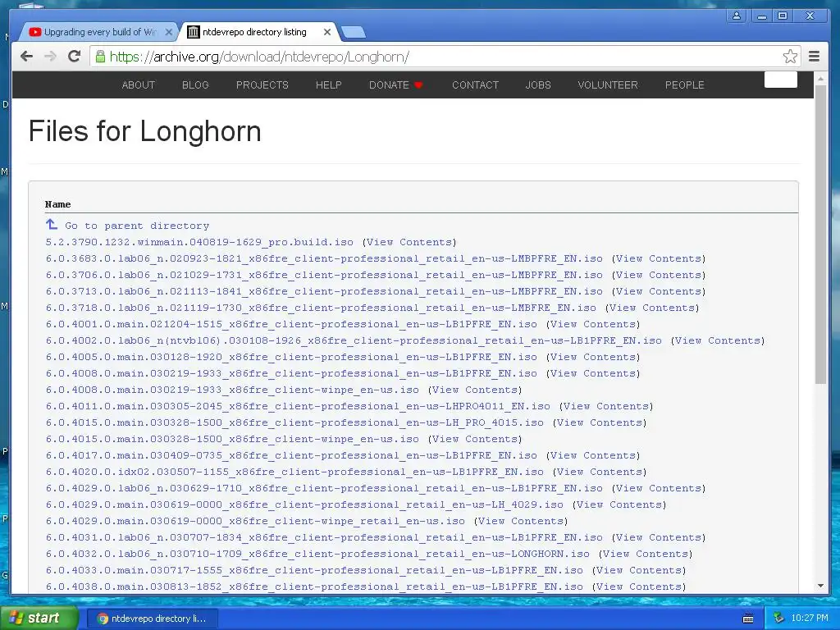Image resolution: width=840 pixels, height=630 pixels.
Task: Download the 5.2.3790.1232 winmain pro.build.iso
Action: click(199, 242)
